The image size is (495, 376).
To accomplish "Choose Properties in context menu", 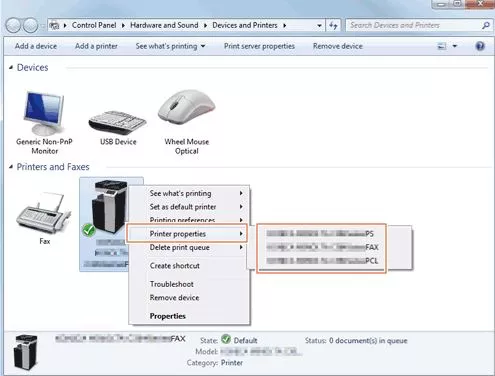I will (x=189, y=316).
